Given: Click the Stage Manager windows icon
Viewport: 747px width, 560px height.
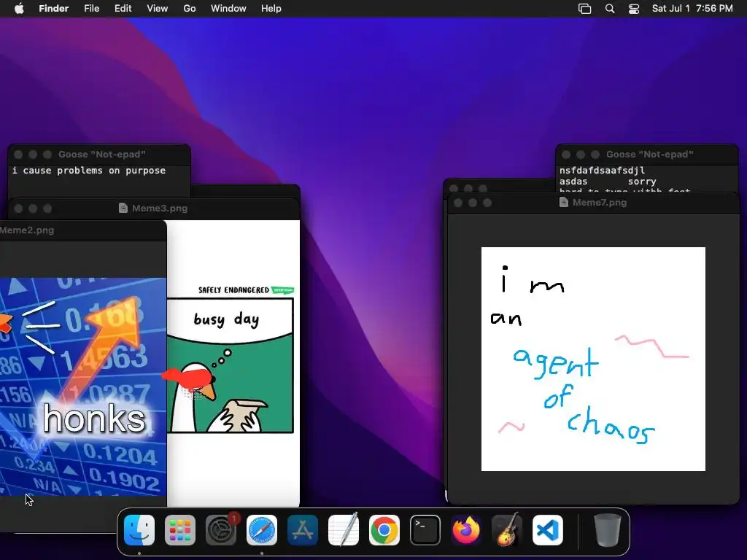Looking at the screenshot, I should [584, 9].
